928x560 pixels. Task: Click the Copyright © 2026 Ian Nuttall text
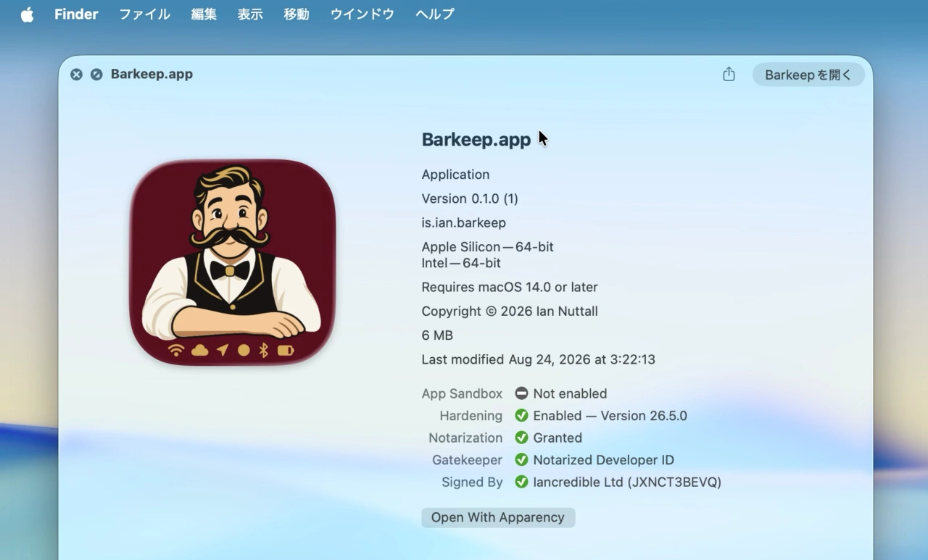(510, 312)
